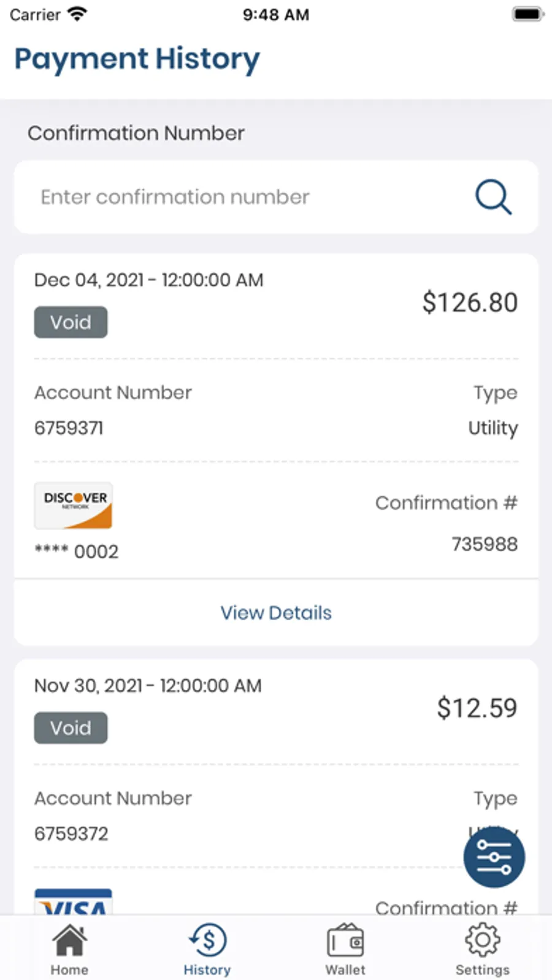The width and height of the screenshot is (552, 980).
Task: Switch to the History tab
Action: (207, 949)
